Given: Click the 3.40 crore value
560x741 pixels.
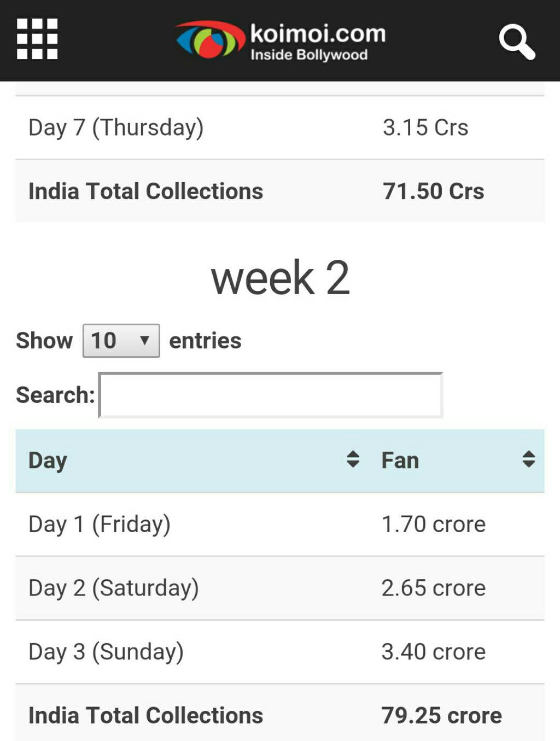Looking at the screenshot, I should point(433,652).
